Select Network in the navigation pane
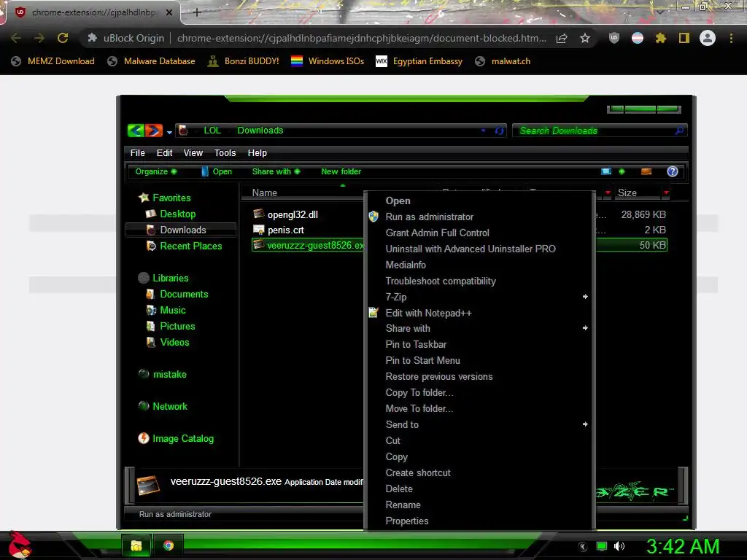Image resolution: width=747 pixels, height=560 pixels. [x=169, y=406]
